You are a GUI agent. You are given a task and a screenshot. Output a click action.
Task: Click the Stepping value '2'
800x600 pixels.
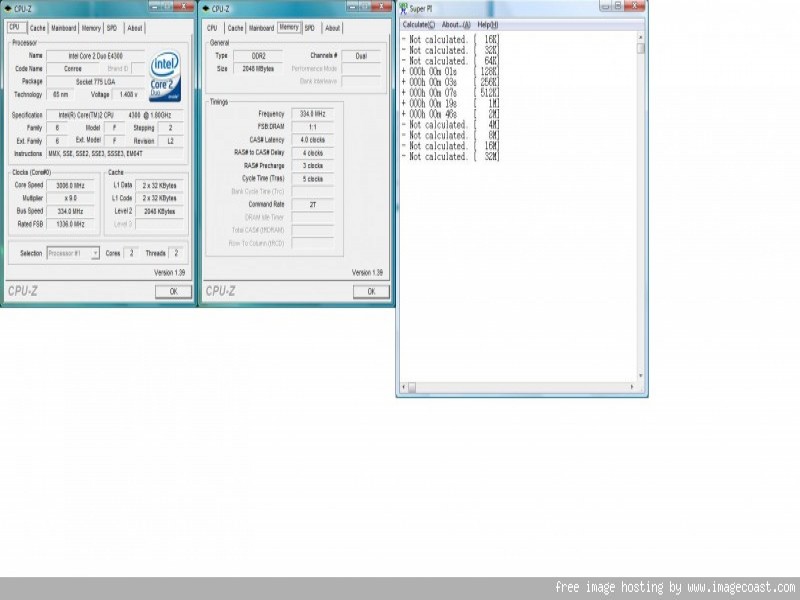[x=170, y=128]
